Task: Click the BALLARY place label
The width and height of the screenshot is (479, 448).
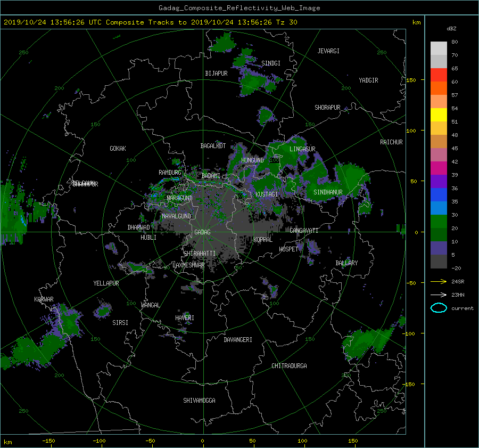Action: click(x=346, y=263)
